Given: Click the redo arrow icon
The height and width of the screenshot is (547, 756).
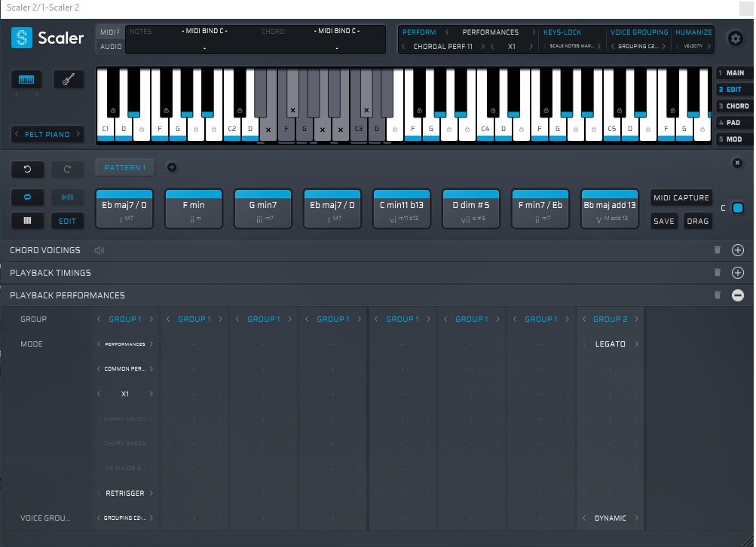Looking at the screenshot, I should (x=67, y=170).
